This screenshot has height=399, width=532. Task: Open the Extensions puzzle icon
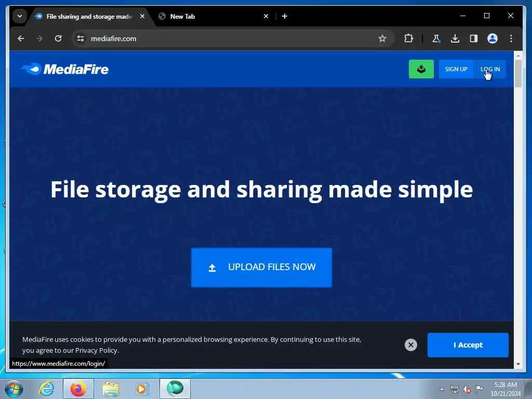tap(408, 38)
